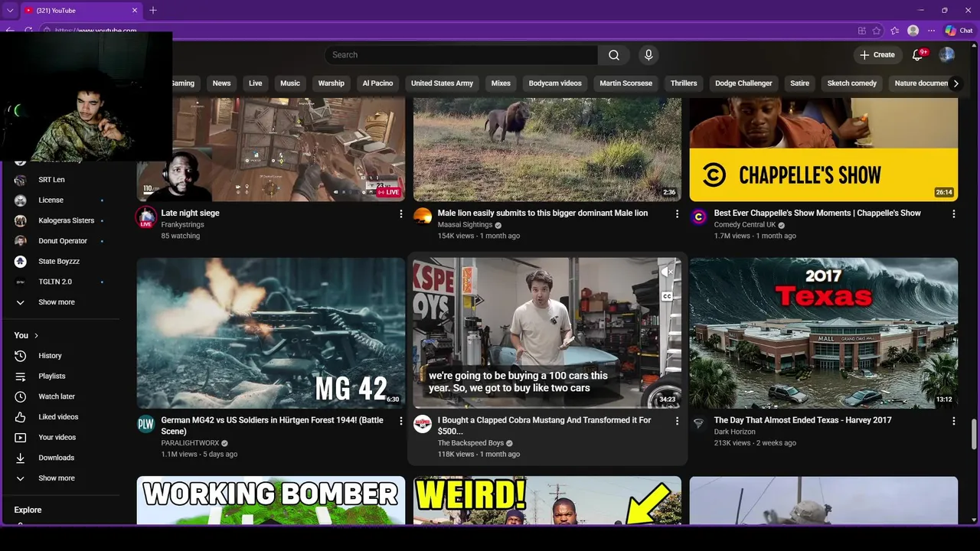Expand the You section chevron

36,335
